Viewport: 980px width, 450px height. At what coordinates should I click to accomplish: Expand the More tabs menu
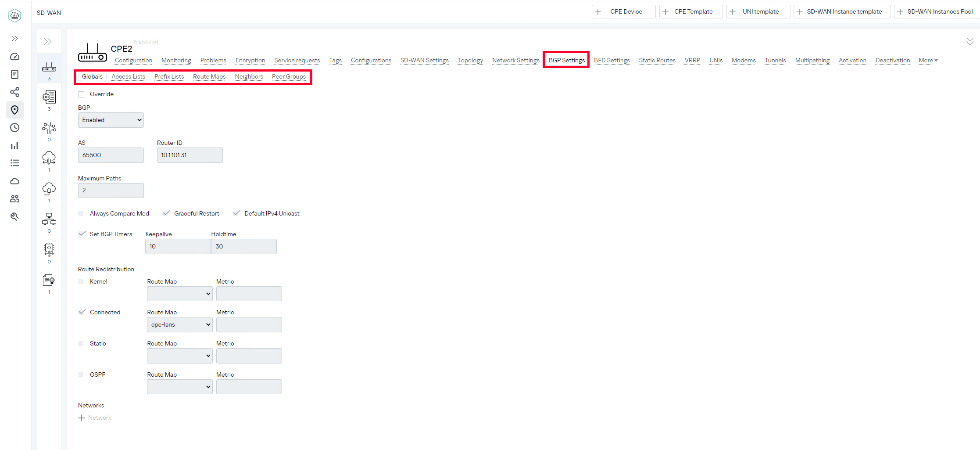[x=928, y=61]
